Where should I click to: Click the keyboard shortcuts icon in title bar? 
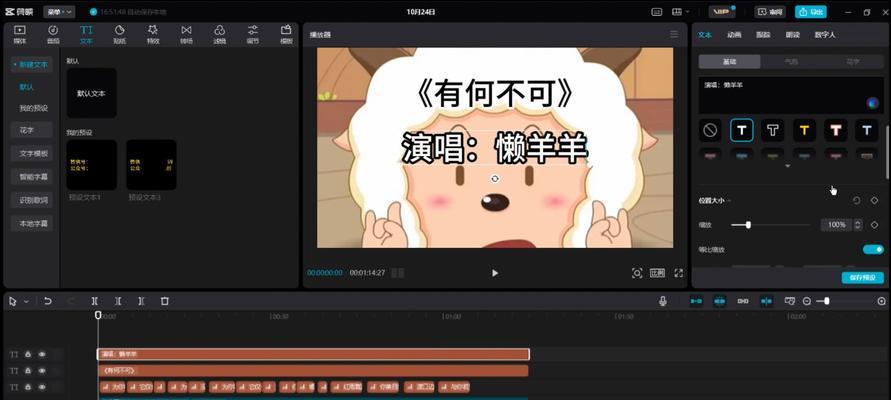point(657,11)
